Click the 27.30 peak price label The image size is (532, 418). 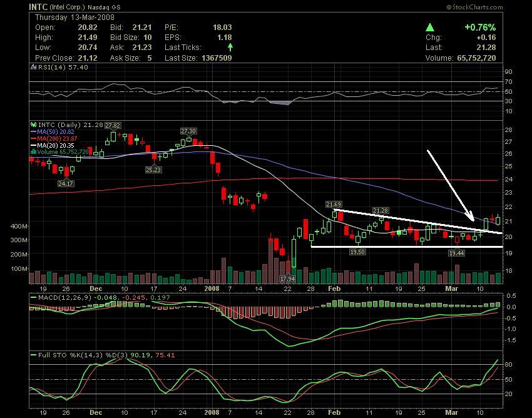188,131
